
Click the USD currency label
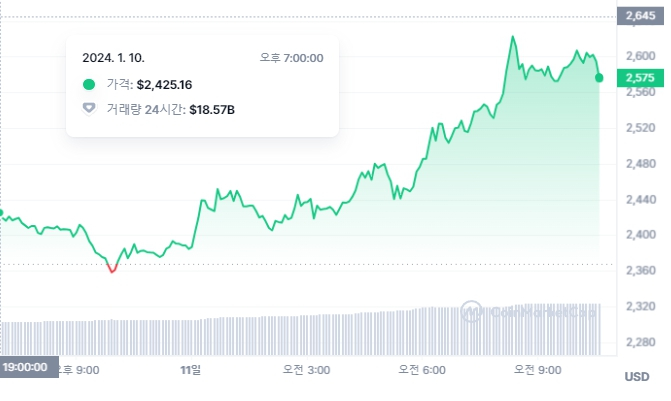click(x=637, y=377)
